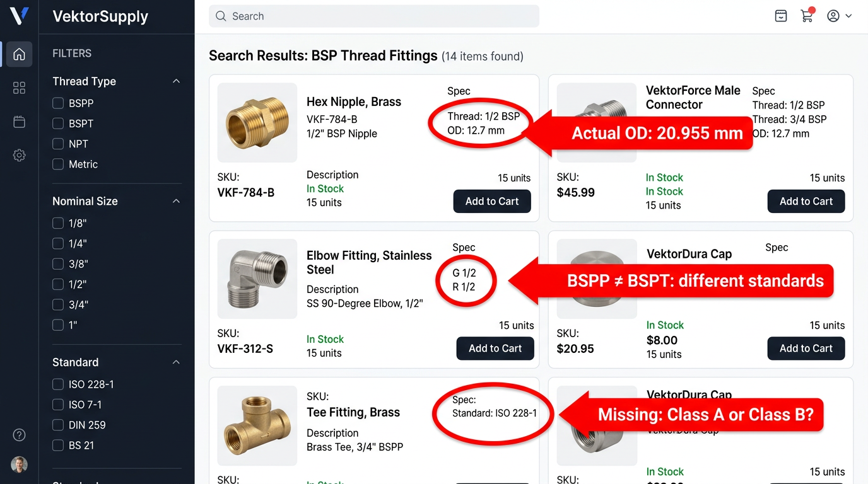Viewport: 868px width, 484px height.
Task: Open the calendar icon in sidebar
Action: click(19, 122)
